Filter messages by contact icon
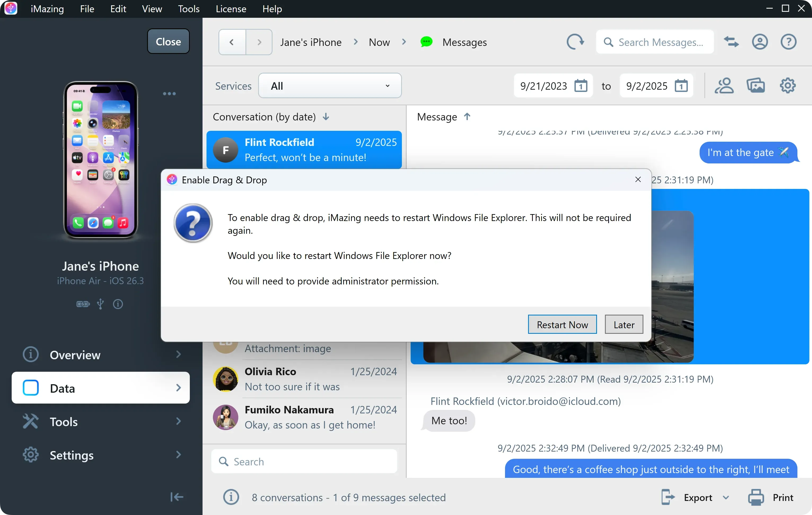Screen dimensions: 812x515 coord(724,85)
